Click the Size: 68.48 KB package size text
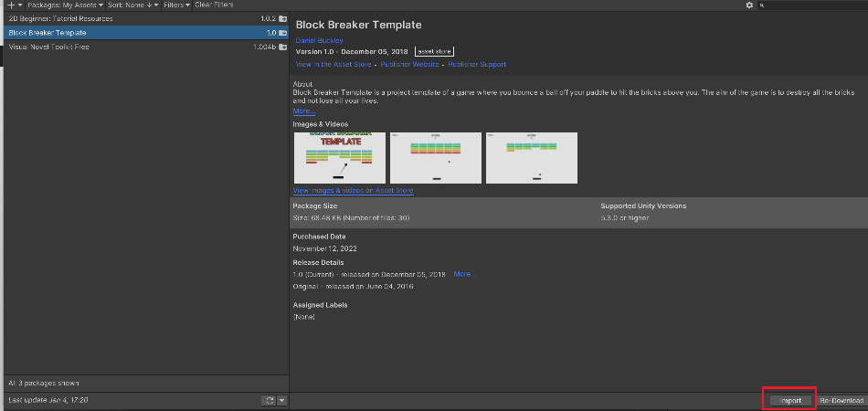 tap(351, 218)
